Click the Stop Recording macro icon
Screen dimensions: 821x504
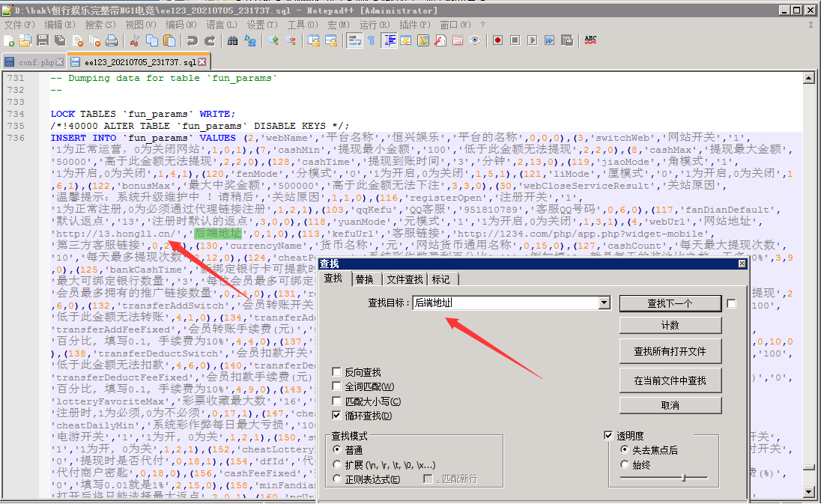(x=515, y=41)
